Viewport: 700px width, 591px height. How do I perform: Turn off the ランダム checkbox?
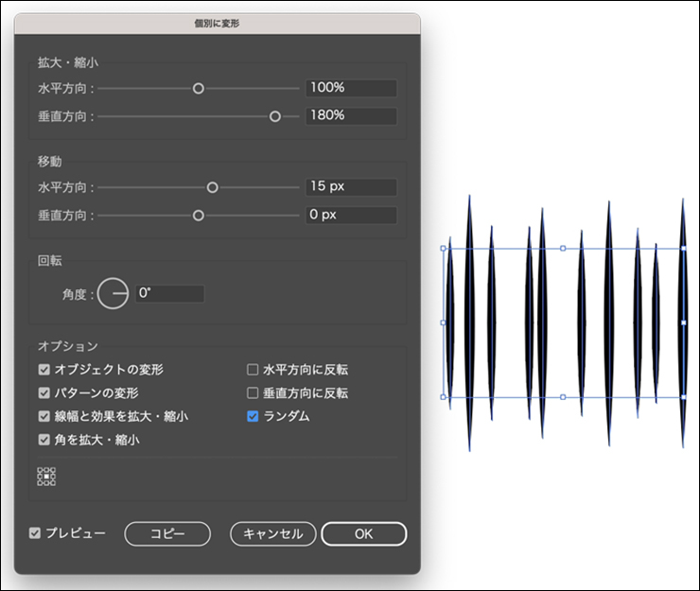click(x=253, y=416)
